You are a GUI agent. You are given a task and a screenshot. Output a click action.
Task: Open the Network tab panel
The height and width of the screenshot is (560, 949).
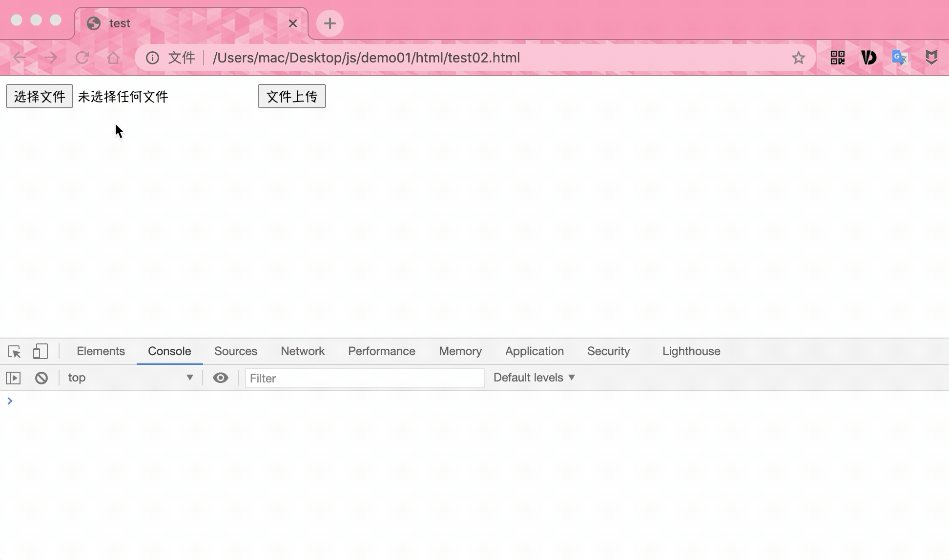302,351
